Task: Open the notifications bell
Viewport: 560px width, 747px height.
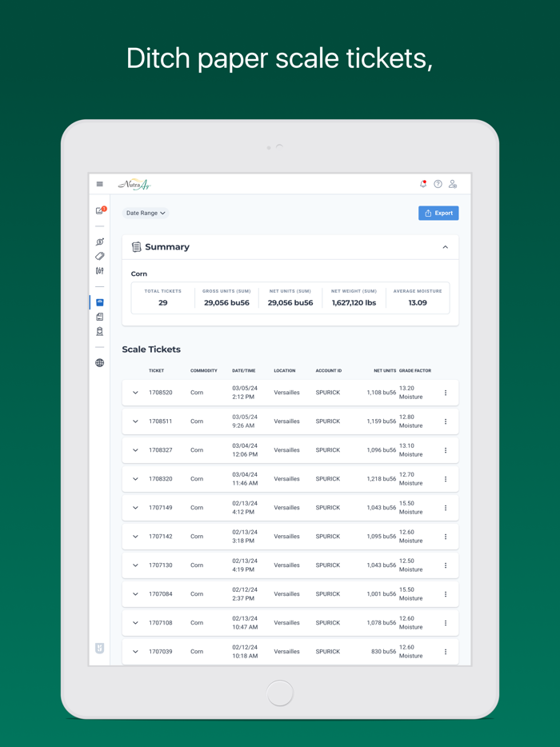Action: [x=422, y=184]
